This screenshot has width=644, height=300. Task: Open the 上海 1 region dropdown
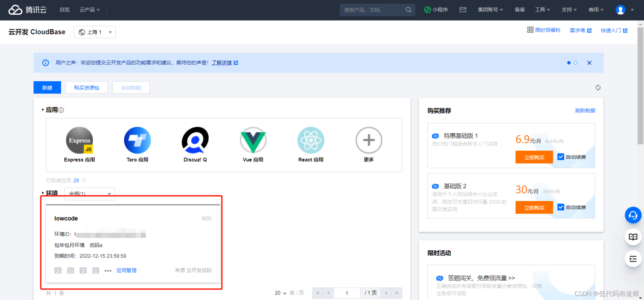[x=95, y=32]
